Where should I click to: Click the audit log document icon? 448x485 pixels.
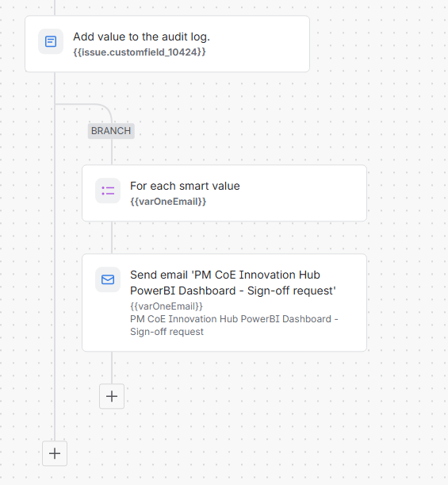pos(51,41)
